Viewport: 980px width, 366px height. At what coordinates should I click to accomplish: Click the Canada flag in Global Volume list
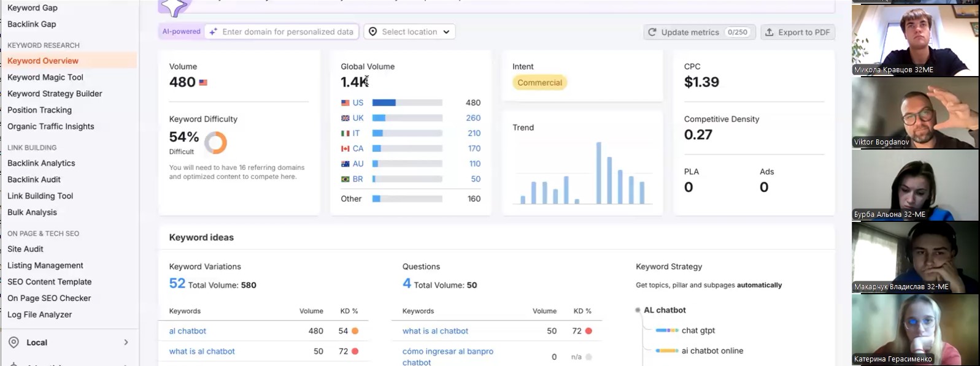(345, 149)
